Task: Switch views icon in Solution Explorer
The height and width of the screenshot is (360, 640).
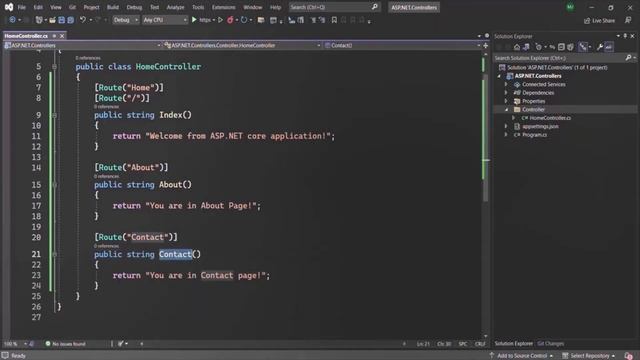Action: 526,47
